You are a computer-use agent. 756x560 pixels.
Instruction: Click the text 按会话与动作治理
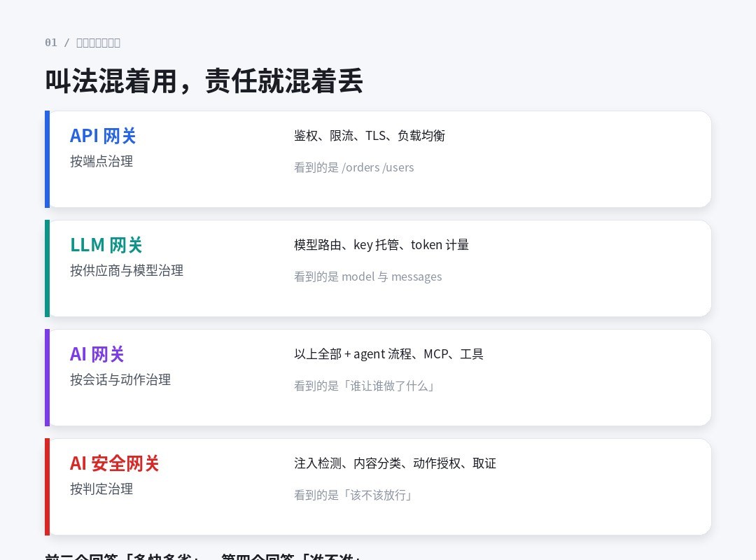[120, 379]
